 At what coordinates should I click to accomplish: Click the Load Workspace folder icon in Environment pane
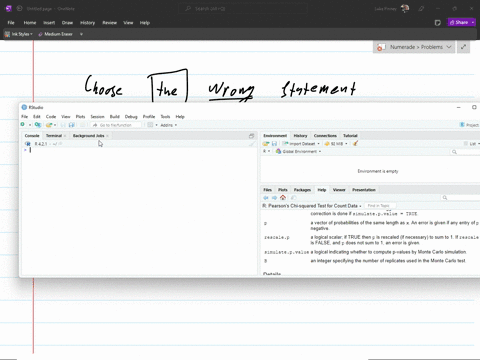(x=266, y=144)
